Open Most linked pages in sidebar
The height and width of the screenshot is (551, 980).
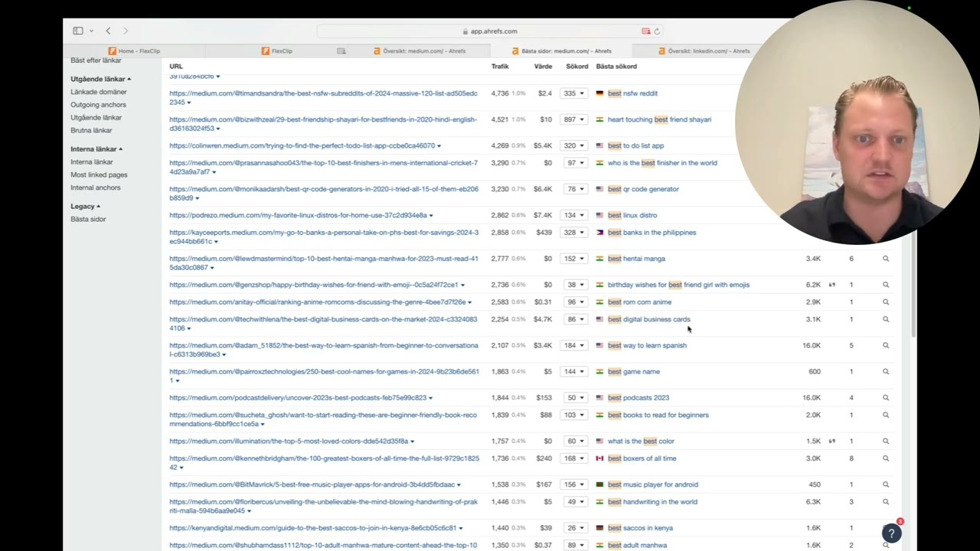[x=99, y=174]
